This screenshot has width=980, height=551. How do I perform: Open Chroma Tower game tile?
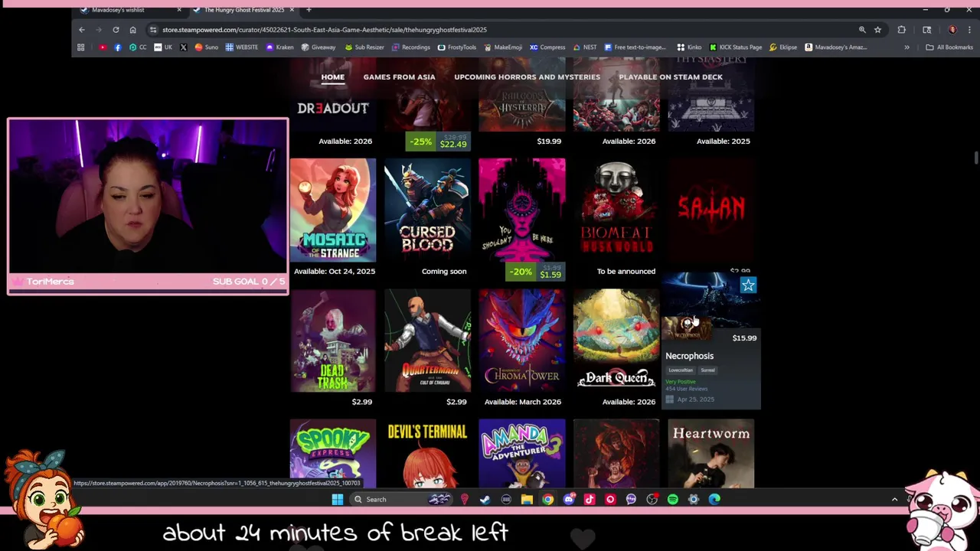point(522,341)
